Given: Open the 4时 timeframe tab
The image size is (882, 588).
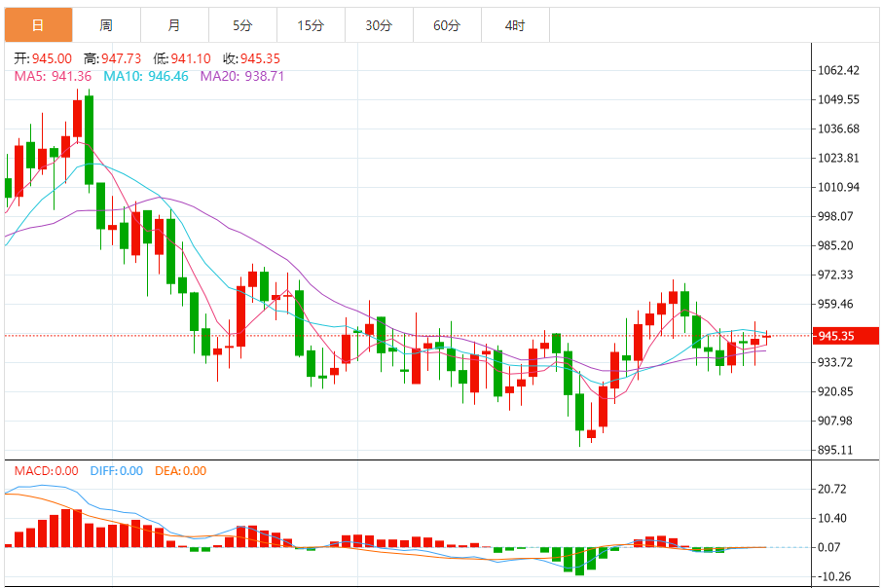Looking at the screenshot, I should tap(515, 25).
